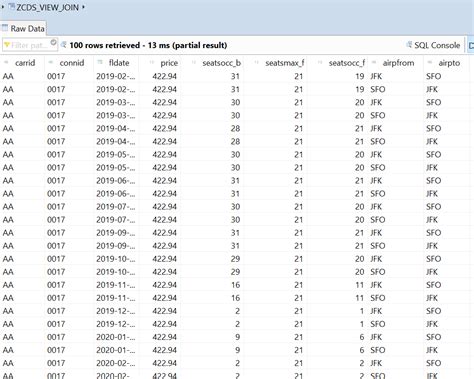Select airpfrom JFK in the 2019-05 row
474x379 pixels.
click(376, 154)
